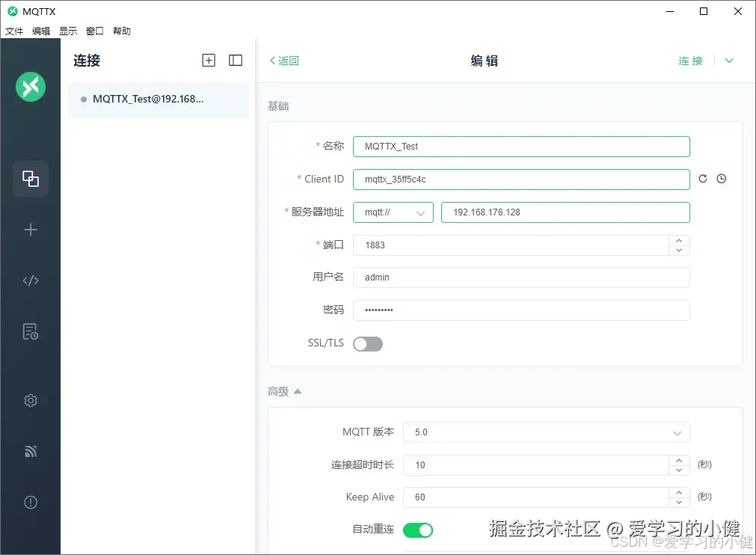Viewport: 756px width, 555px height.
Task: Open the Log viewer icon in the sidebar
Action: pos(30,331)
